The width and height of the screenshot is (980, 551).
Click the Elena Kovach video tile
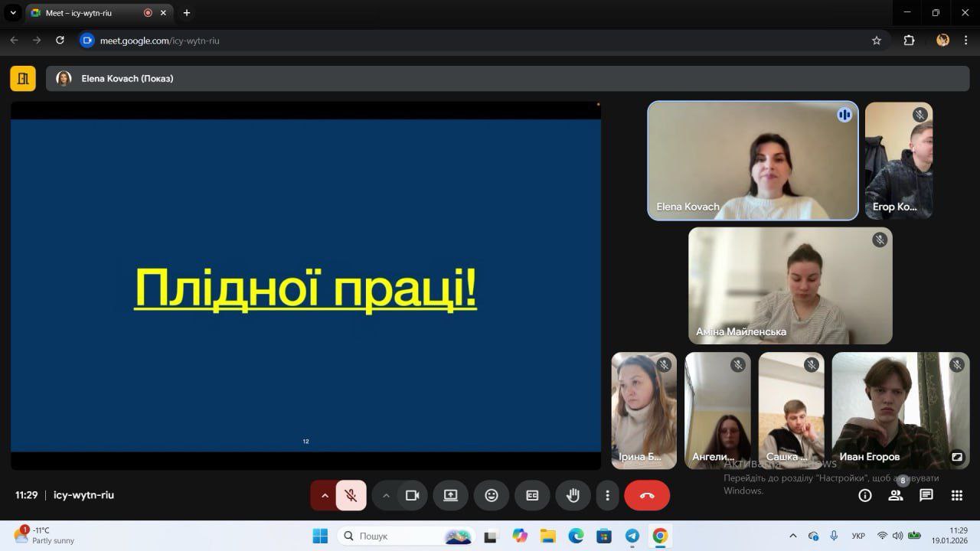tap(753, 161)
